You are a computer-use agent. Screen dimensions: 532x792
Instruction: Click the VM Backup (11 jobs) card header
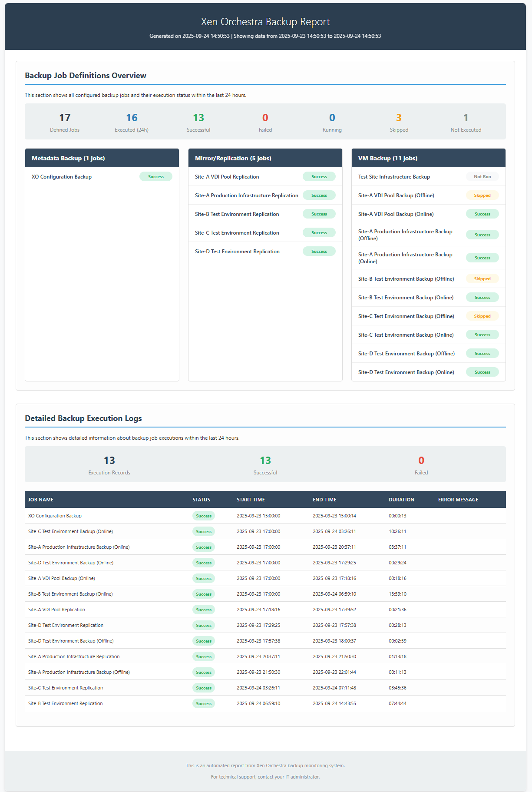[x=429, y=158]
